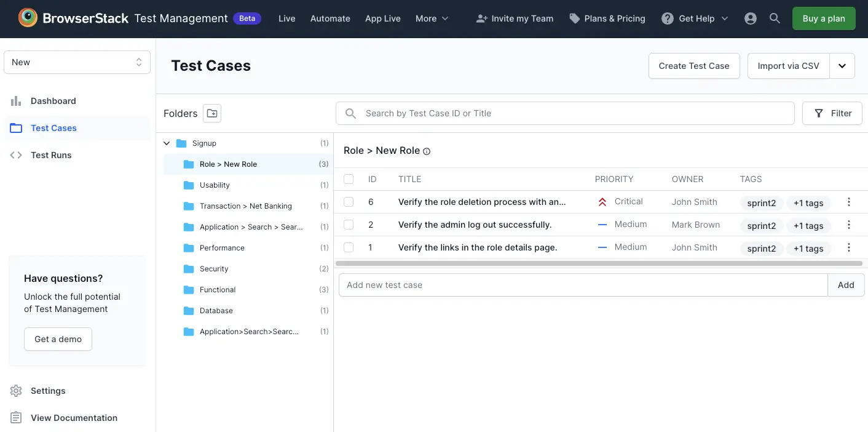Open three-dot menu for test case 6
This screenshot has height=432, width=868.
coord(848,202)
